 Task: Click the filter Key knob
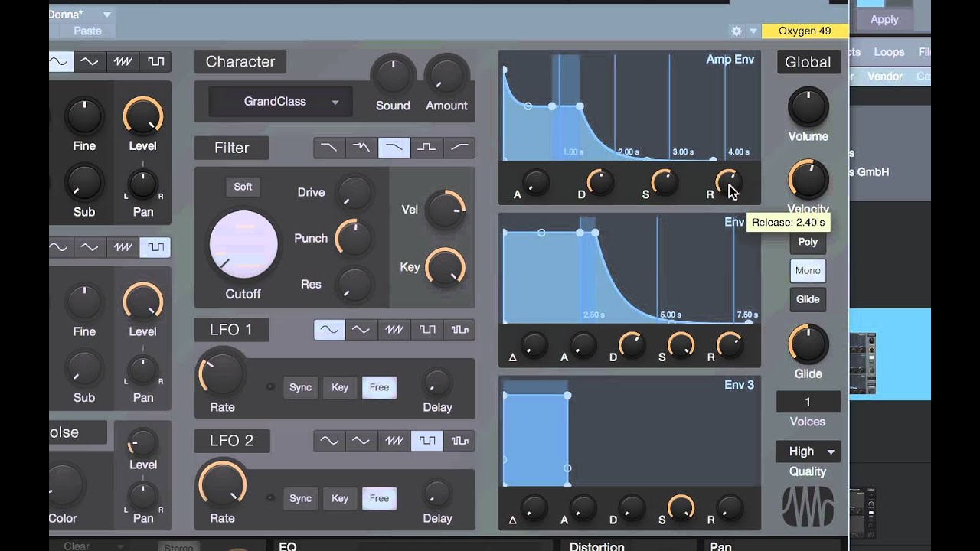446,267
